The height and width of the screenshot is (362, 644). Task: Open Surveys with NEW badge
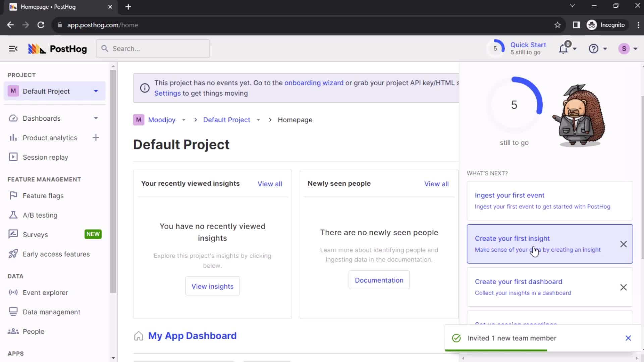pyautogui.click(x=35, y=234)
